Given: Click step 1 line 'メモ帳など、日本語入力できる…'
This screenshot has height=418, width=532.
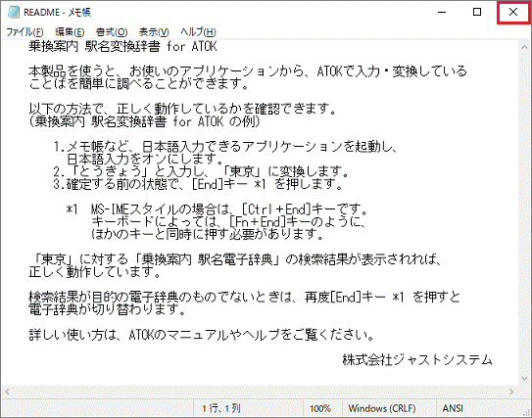Looking at the screenshot, I should [224, 147].
